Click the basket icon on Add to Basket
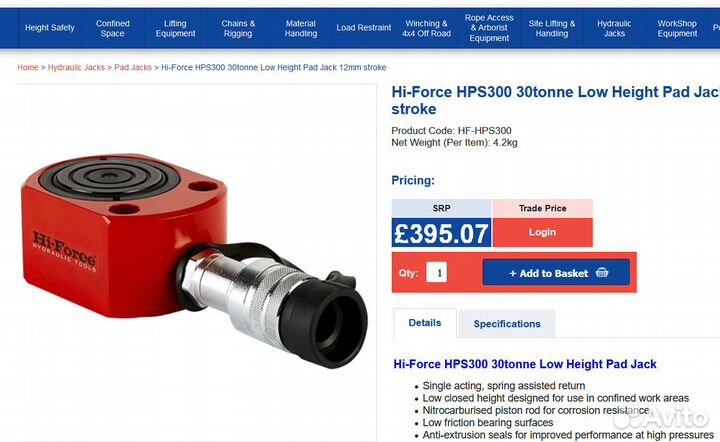The height and width of the screenshot is (442, 720). point(602,273)
